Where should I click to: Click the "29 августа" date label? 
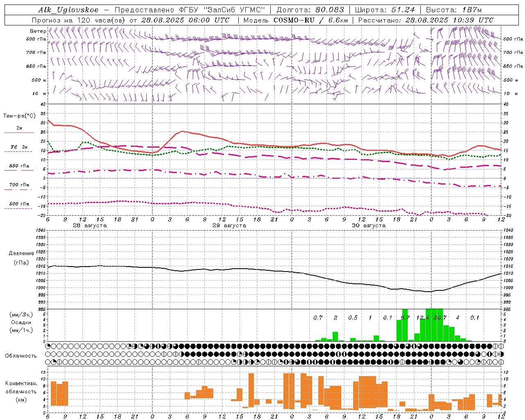pyautogui.click(x=229, y=226)
